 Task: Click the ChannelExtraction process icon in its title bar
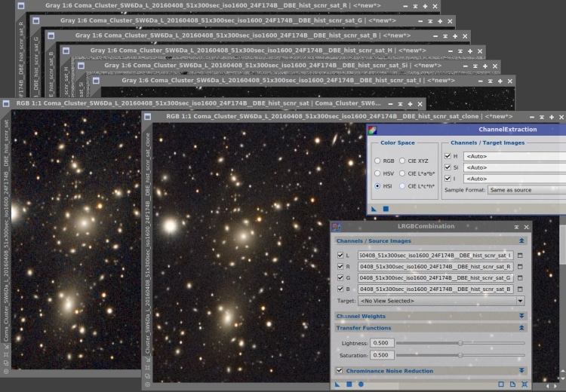pos(373,130)
